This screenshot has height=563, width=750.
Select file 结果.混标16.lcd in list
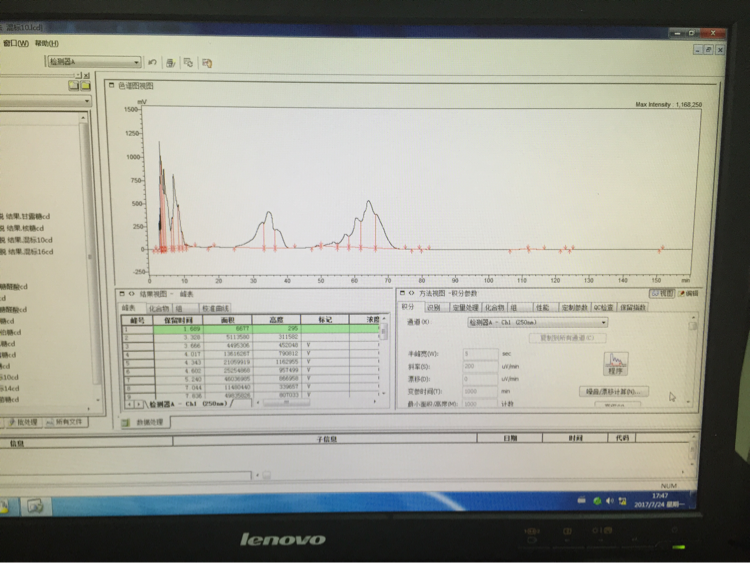27,252
